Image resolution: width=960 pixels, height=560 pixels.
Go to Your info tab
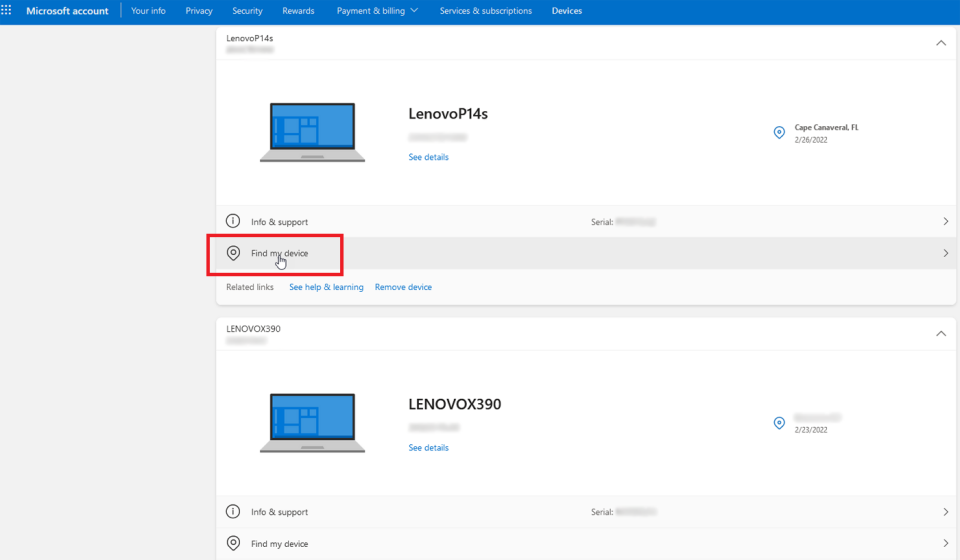tap(148, 11)
